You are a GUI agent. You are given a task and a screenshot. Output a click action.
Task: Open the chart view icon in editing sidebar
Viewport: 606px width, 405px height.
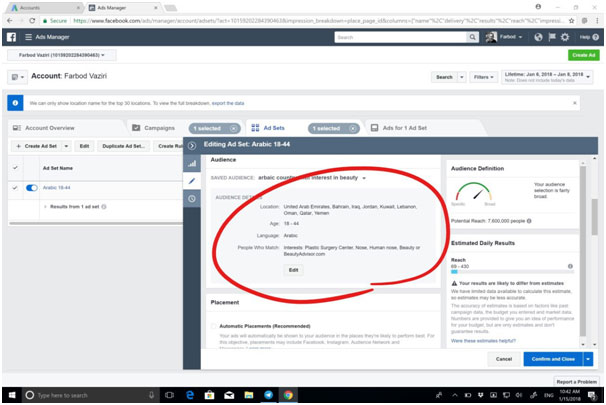(x=192, y=163)
